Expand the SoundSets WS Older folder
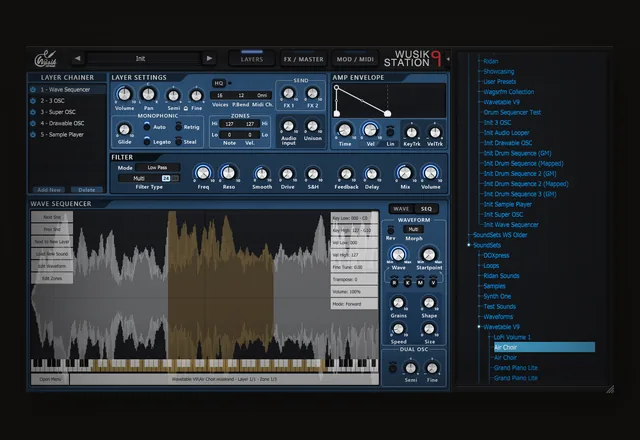Viewport: 640px width, 440px height. (x=500, y=235)
